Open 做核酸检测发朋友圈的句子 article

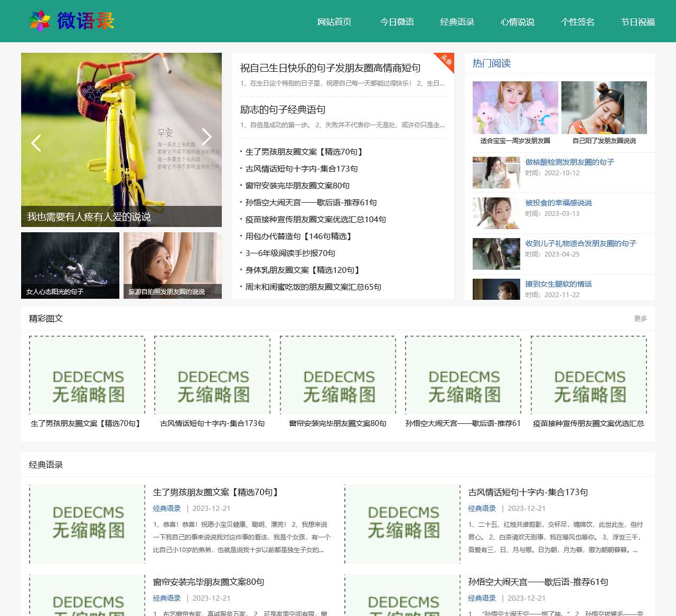569,162
